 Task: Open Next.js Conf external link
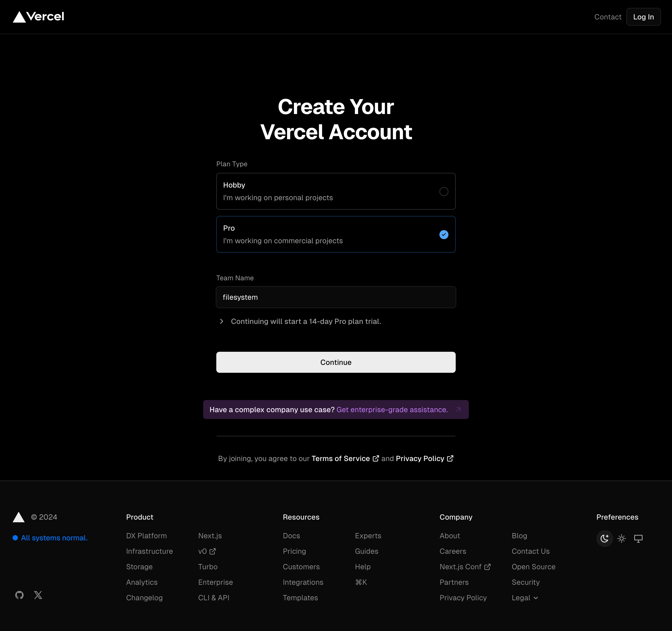point(465,567)
